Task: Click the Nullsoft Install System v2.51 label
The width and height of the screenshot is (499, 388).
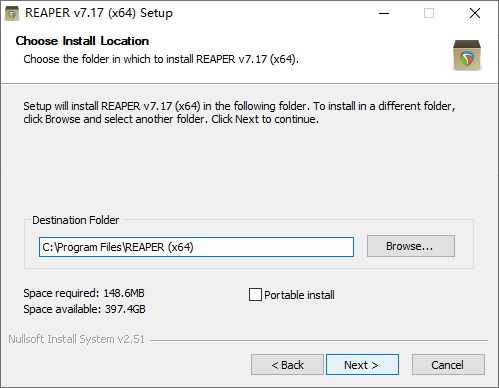Action: pyautogui.click(x=76, y=339)
